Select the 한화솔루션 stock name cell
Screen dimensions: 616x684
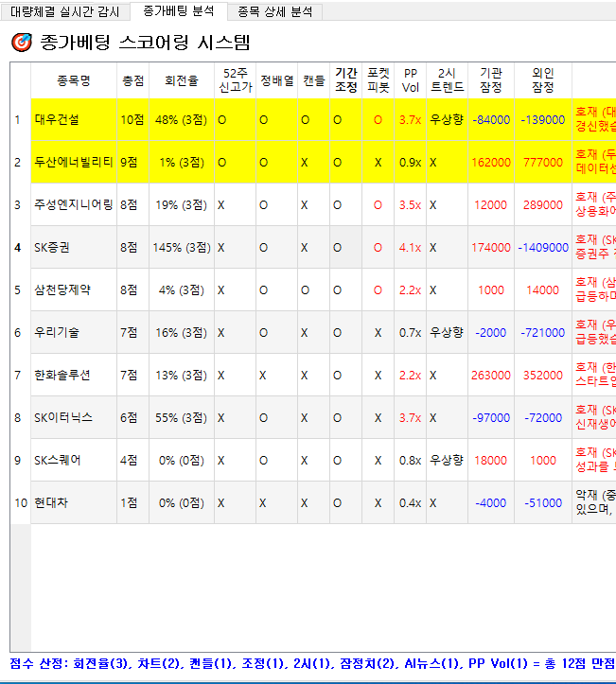74,376
